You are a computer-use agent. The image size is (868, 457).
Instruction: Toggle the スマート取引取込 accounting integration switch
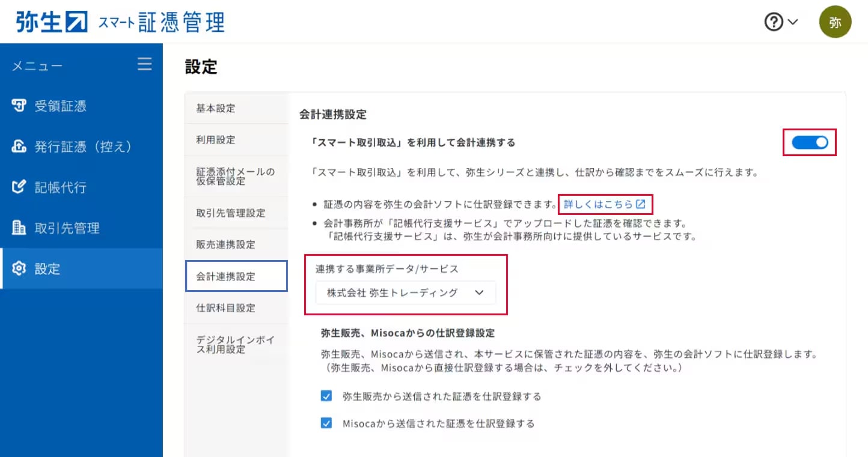(810, 142)
